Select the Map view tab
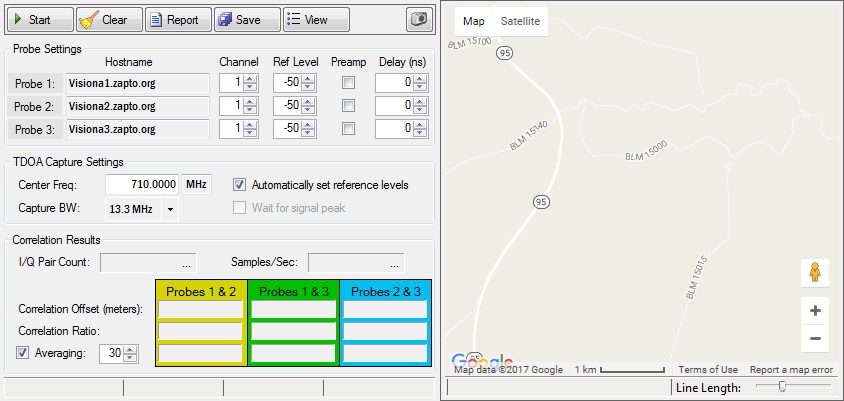Image resolution: width=844 pixels, height=401 pixels. 474,21
